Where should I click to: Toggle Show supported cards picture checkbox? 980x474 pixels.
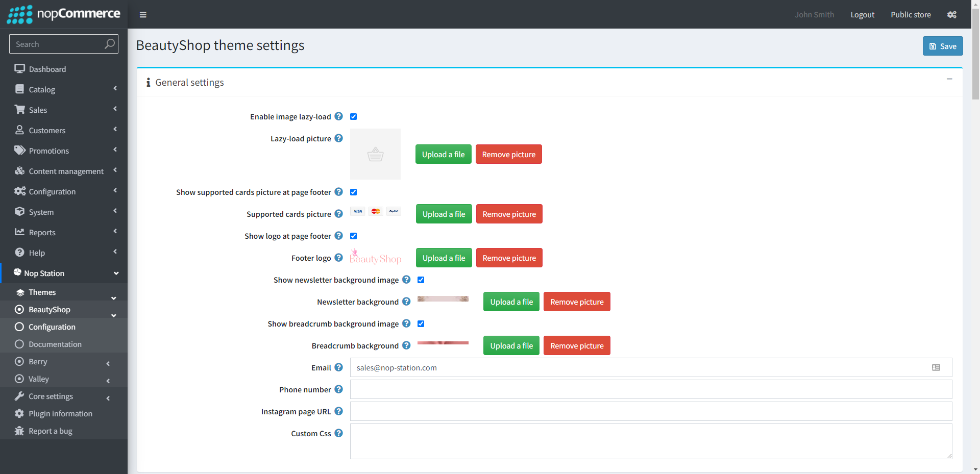353,192
